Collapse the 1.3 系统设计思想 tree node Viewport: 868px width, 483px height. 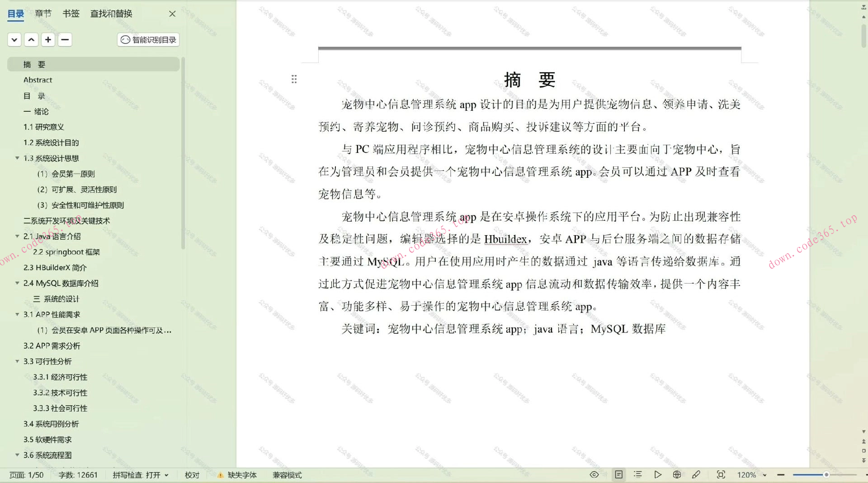click(x=17, y=158)
